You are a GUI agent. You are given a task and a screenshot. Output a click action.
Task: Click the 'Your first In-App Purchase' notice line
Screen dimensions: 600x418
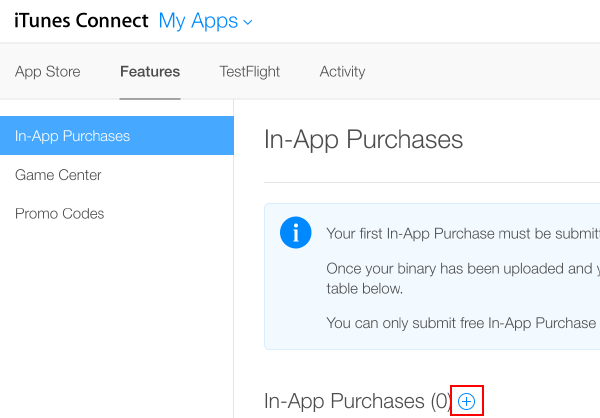point(460,234)
